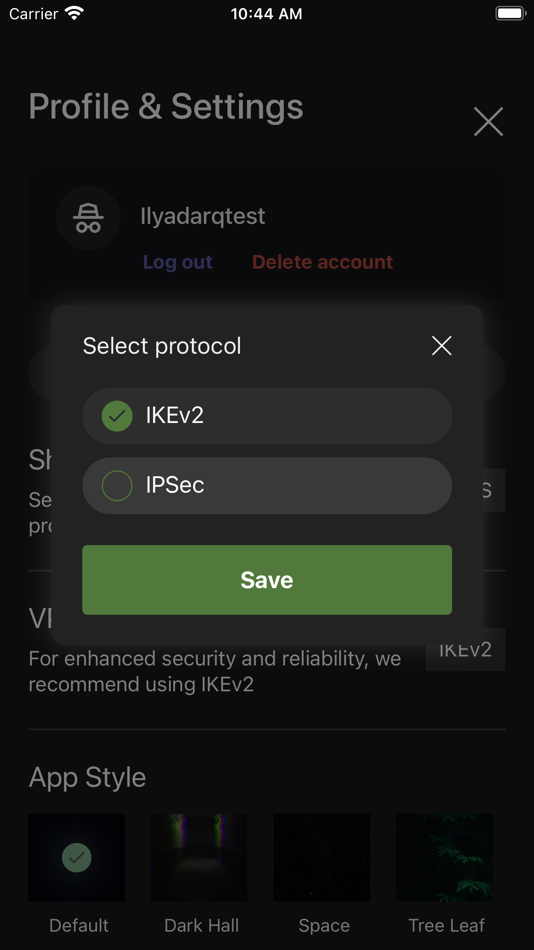Open the IKEv2 protocol selector
This screenshot has width=534, height=950.
pos(466,649)
